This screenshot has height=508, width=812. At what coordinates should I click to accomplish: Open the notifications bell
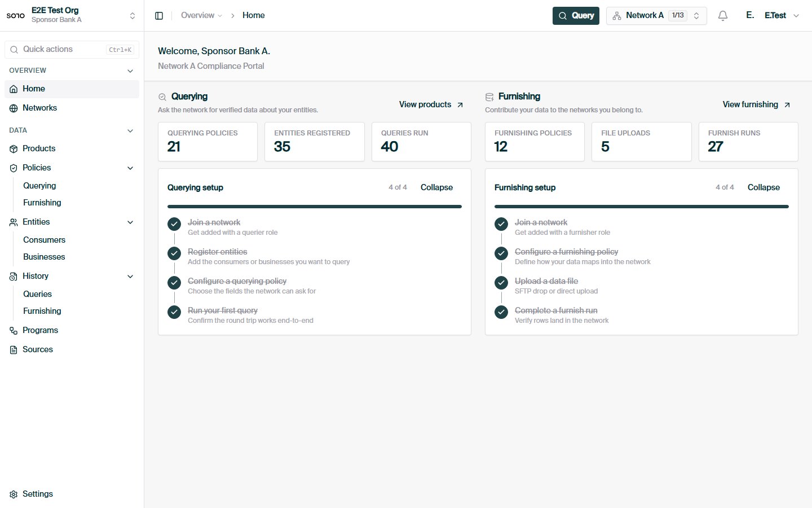[x=723, y=16]
